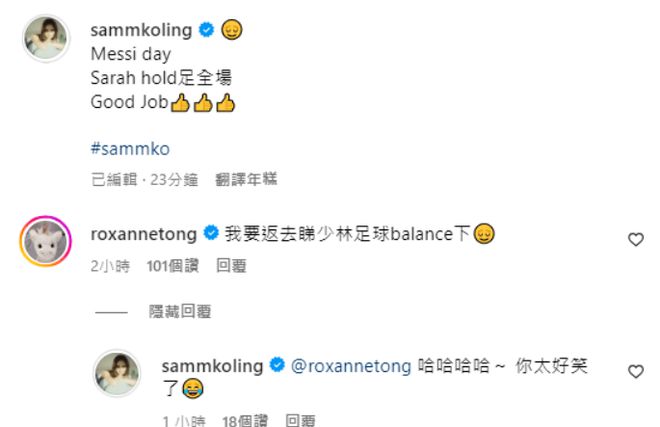This screenshot has width=660, height=427.
Task: View the 101個讚 likes on roxannetong's comment
Action: pyautogui.click(x=173, y=265)
